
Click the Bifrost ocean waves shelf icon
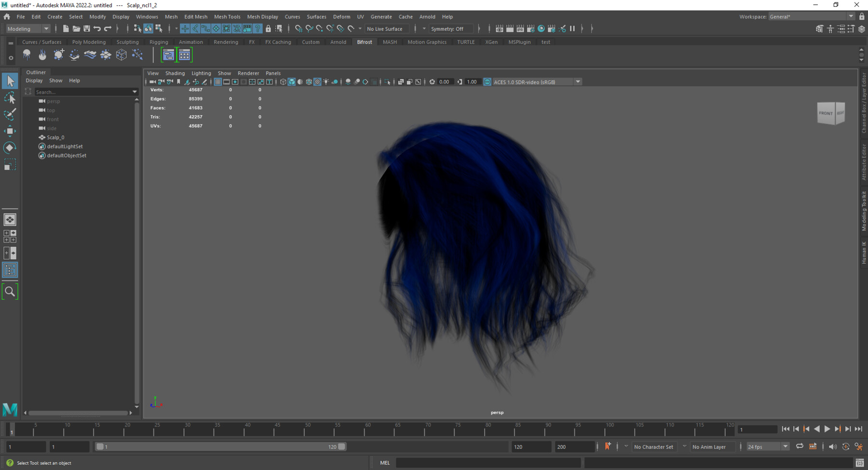coord(90,55)
